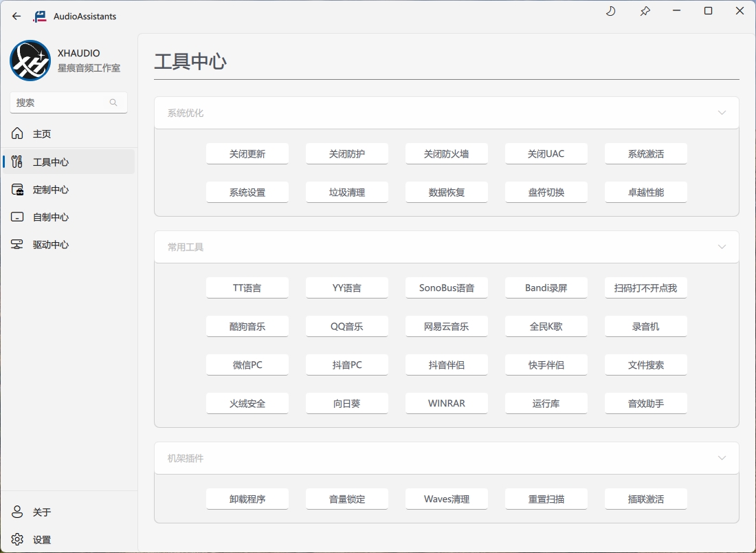Collapse the 常用工具 section
The height and width of the screenshot is (553, 756).
[722, 247]
